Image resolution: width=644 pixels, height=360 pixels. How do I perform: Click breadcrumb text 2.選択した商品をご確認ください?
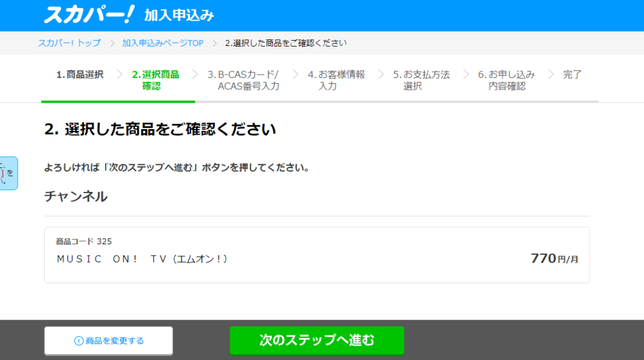click(286, 43)
